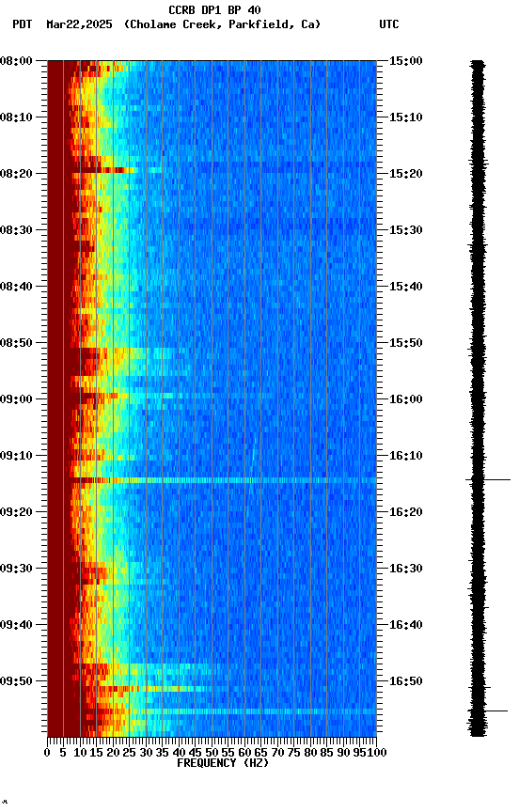
Task: Click the 15:50 UTC time label
Action: click(406, 343)
